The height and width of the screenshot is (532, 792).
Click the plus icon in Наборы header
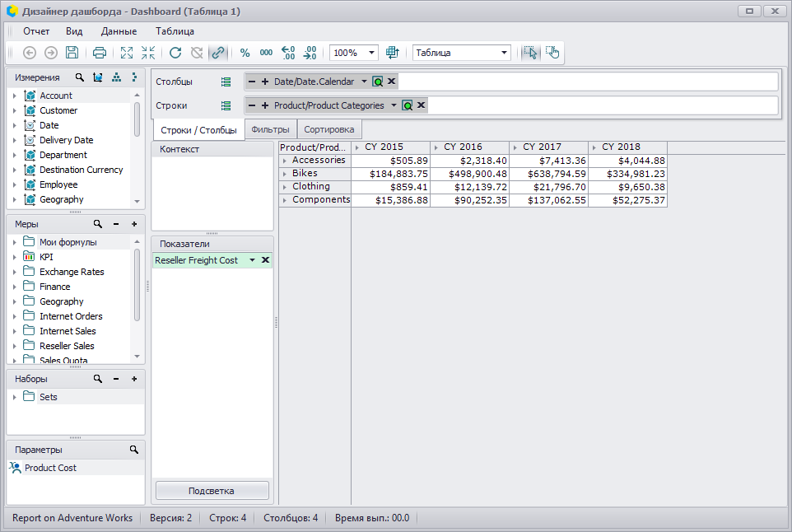[134, 379]
